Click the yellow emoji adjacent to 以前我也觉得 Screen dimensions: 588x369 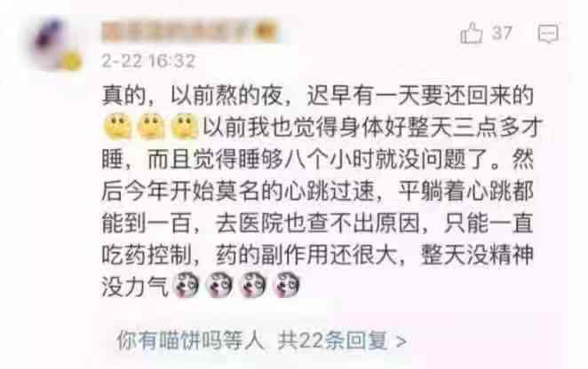185,127
